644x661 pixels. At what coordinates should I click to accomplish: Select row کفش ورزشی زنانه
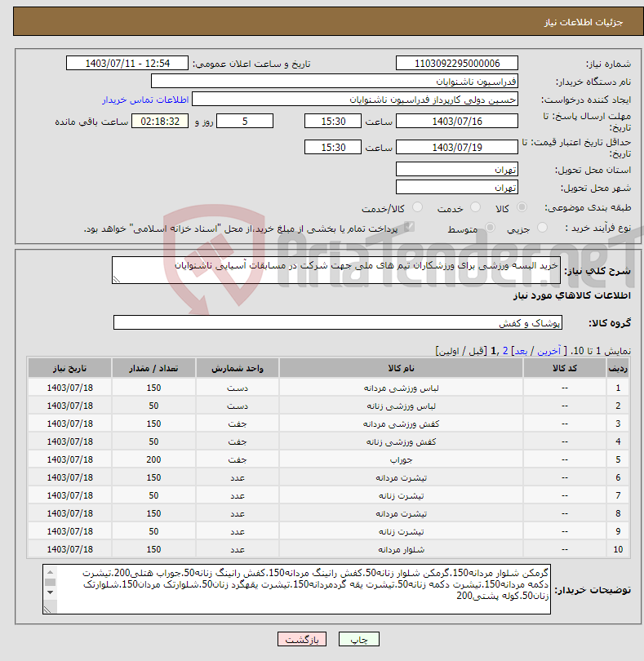tap(329, 441)
